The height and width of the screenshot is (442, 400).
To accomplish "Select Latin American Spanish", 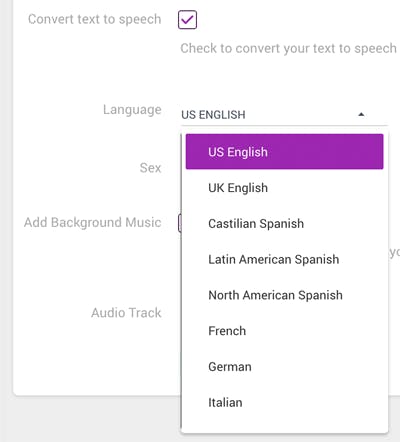I will [284, 259].
